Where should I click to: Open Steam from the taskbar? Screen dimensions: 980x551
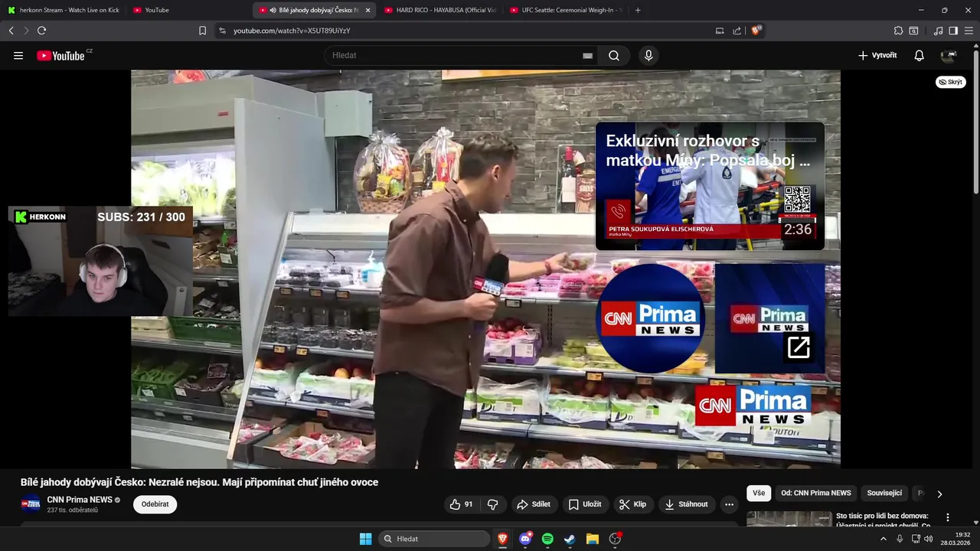coord(570,539)
